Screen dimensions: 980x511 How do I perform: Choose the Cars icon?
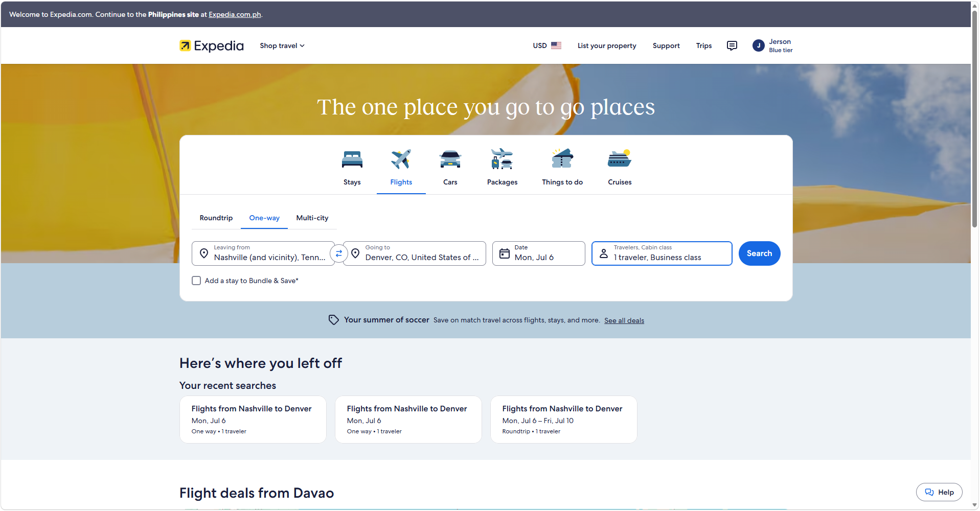point(450,159)
